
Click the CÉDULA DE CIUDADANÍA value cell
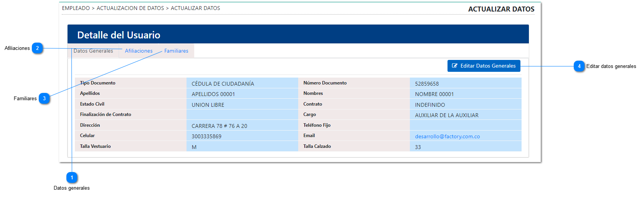pos(223,84)
